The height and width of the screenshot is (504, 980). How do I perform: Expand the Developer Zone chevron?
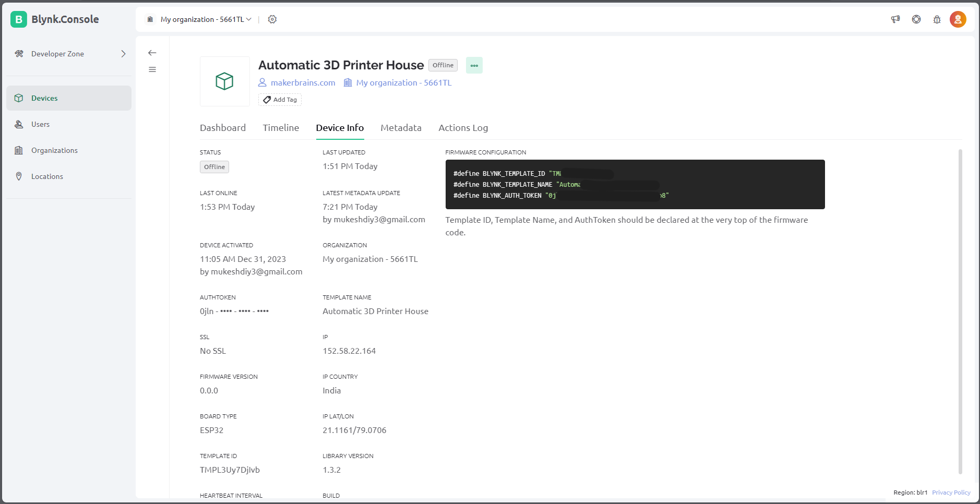tap(124, 54)
